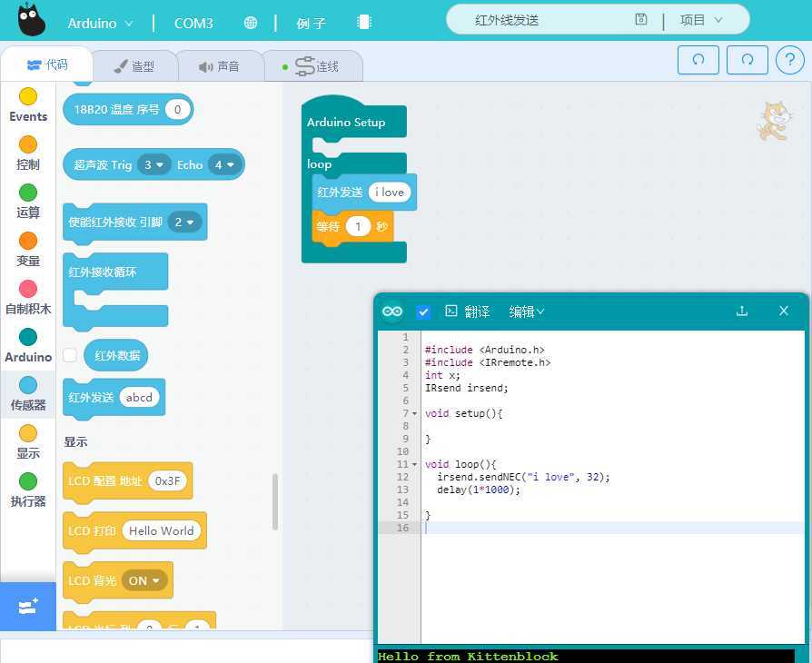This screenshot has width=812, height=663.
Task: Click the abcd field in 红外发送 palette block
Action: [139, 397]
